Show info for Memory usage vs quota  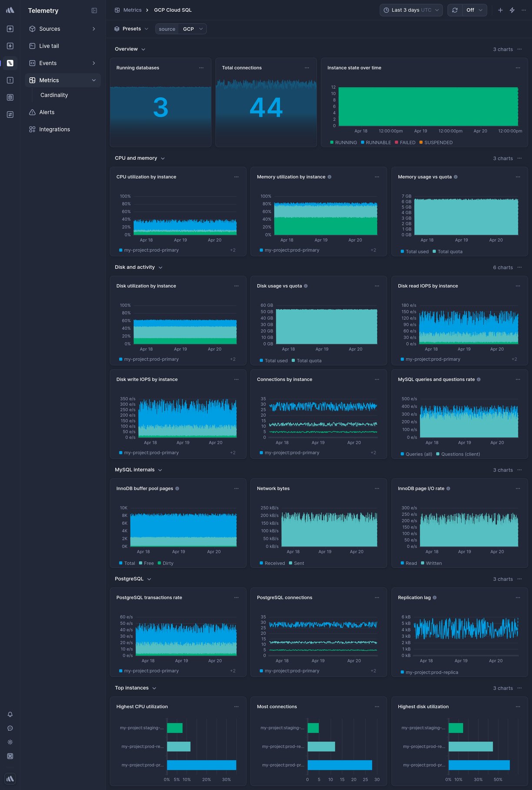456,177
